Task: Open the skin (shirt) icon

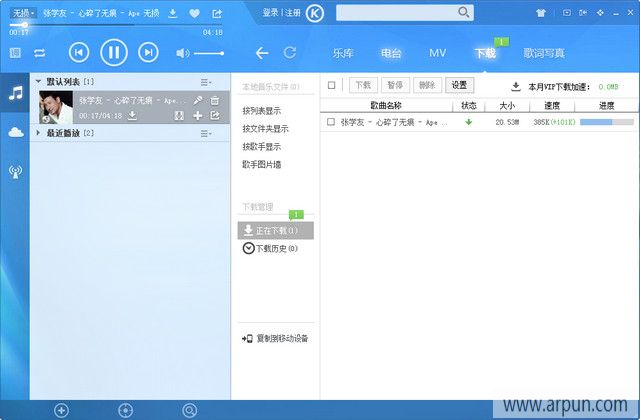Action: [x=541, y=13]
